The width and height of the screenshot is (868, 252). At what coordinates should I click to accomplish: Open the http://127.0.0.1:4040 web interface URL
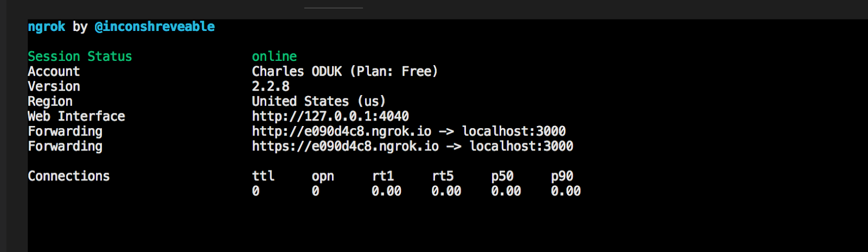point(330,116)
